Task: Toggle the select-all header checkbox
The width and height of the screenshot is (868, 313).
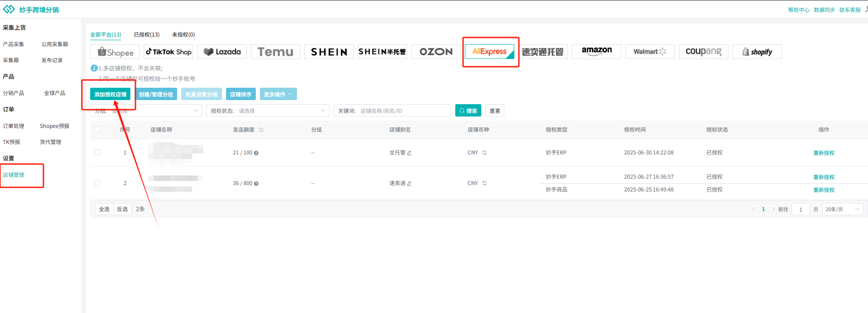Action: point(97,130)
